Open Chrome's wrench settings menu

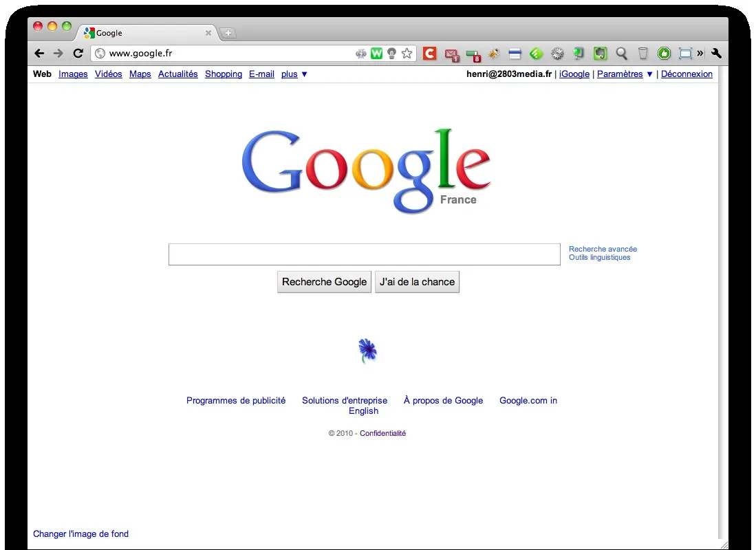click(x=716, y=54)
